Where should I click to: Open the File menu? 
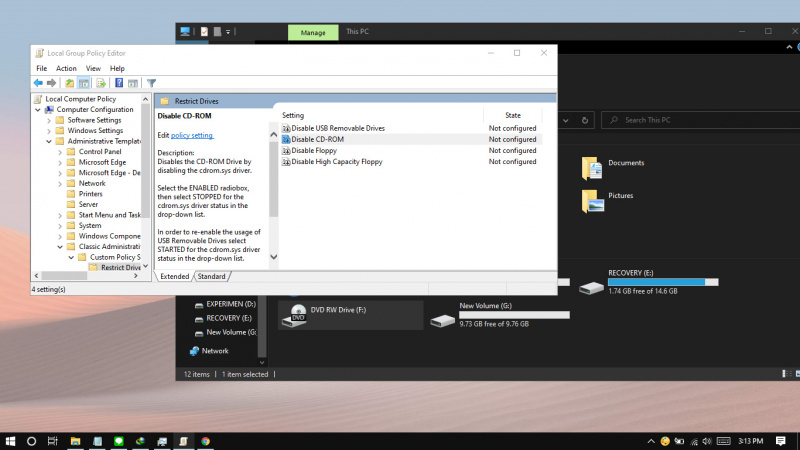pyautogui.click(x=41, y=68)
